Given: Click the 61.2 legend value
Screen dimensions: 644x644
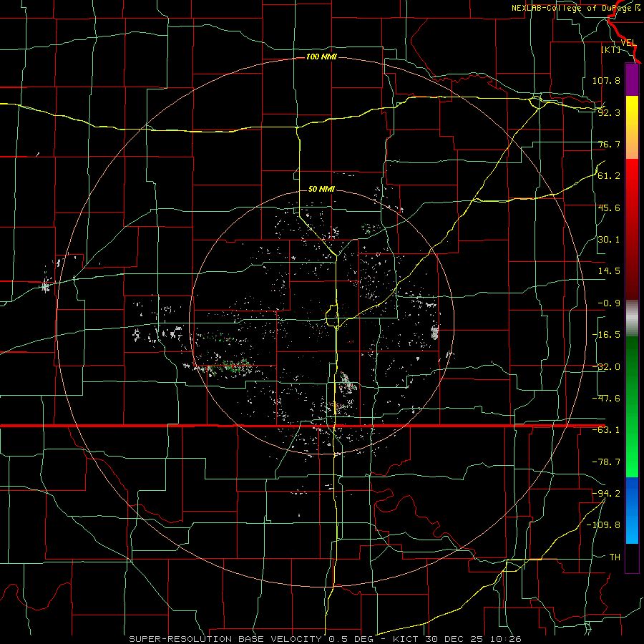Looking at the screenshot, I should pyautogui.click(x=609, y=176).
